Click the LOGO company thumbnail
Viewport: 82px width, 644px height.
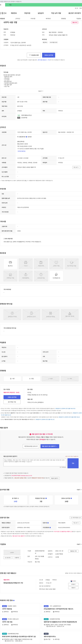[x=12, y=553]
